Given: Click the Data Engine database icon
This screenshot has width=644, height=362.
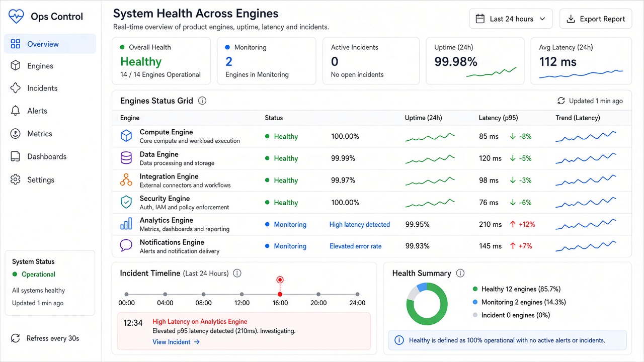Looking at the screenshot, I should 126,158.
